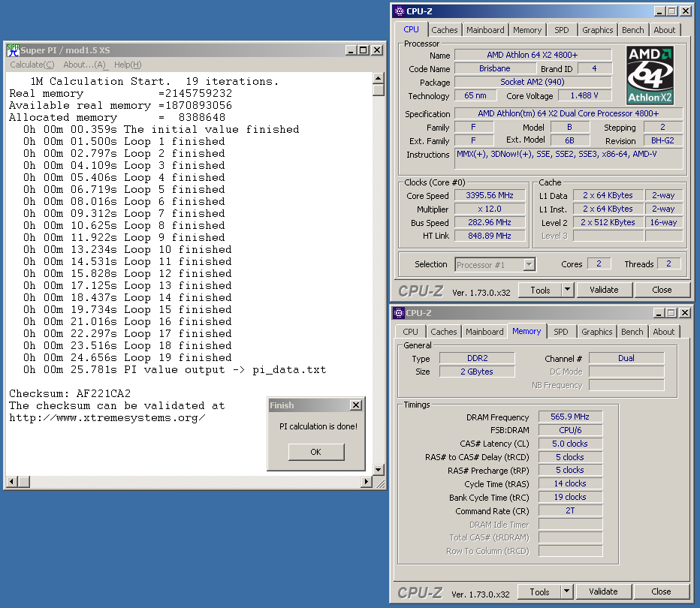Switch to Graphics tab in top CPU-Z

click(x=597, y=30)
